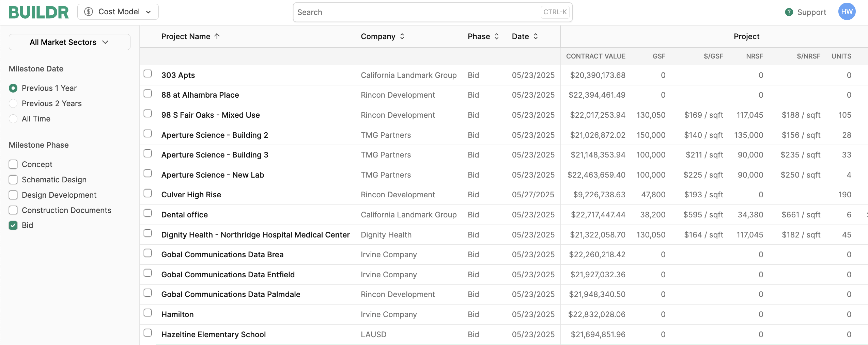The image size is (868, 345).
Task: Click contract value $22,832,028.06
Action: click(596, 314)
